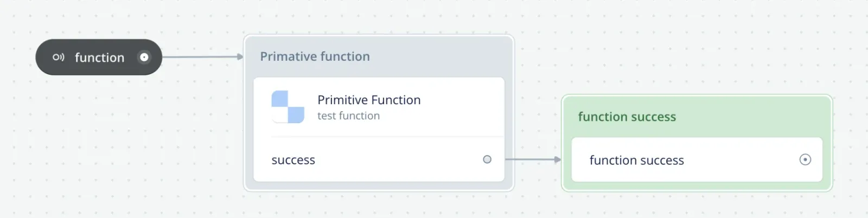The height and width of the screenshot is (218, 868).
Task: Open the function success step text
Action: click(636, 160)
